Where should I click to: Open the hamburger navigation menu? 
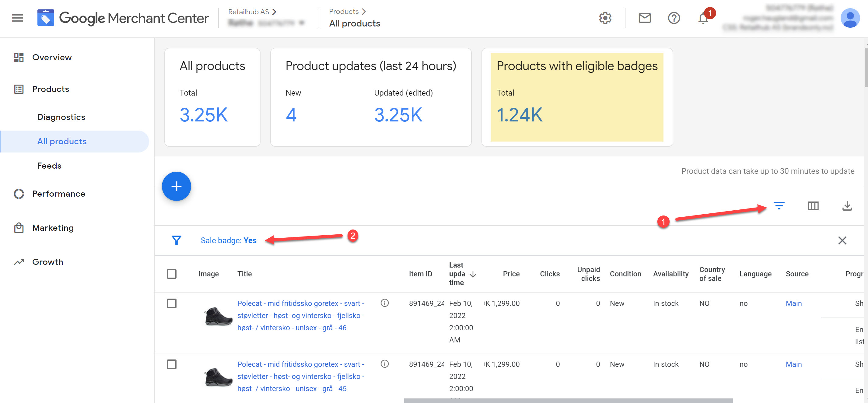click(x=18, y=18)
